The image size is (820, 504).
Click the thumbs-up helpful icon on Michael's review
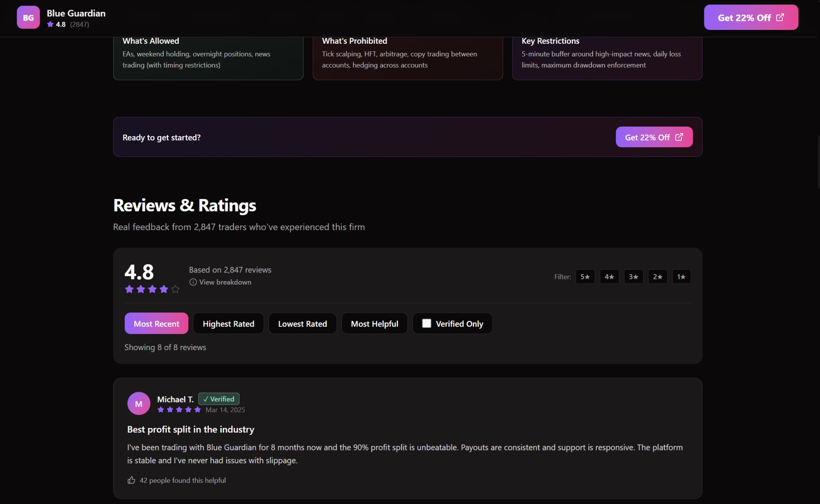tap(131, 480)
